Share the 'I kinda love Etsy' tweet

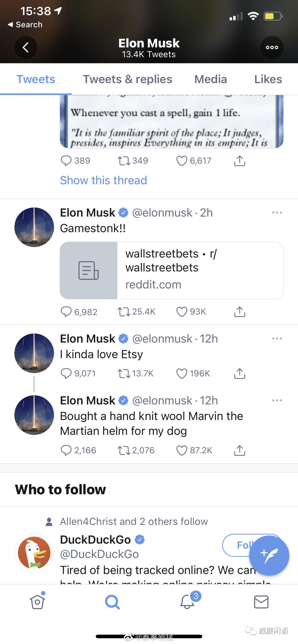[x=240, y=373]
